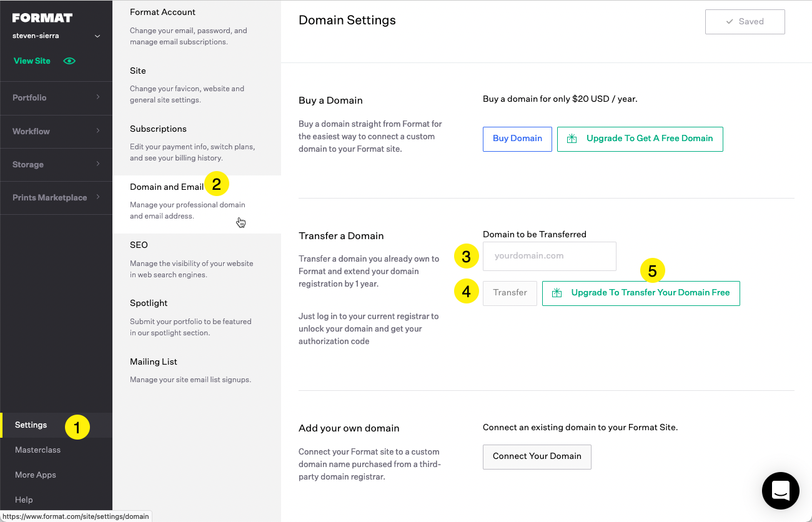812x522 pixels.
Task: Focus the yourdomain.com input field
Action: tap(550, 256)
